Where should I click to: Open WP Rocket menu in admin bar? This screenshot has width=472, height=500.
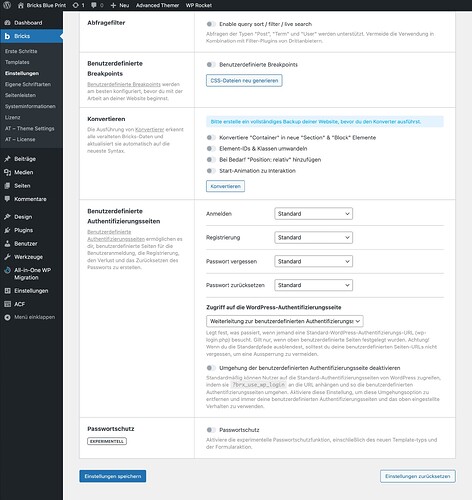pyautogui.click(x=199, y=5)
